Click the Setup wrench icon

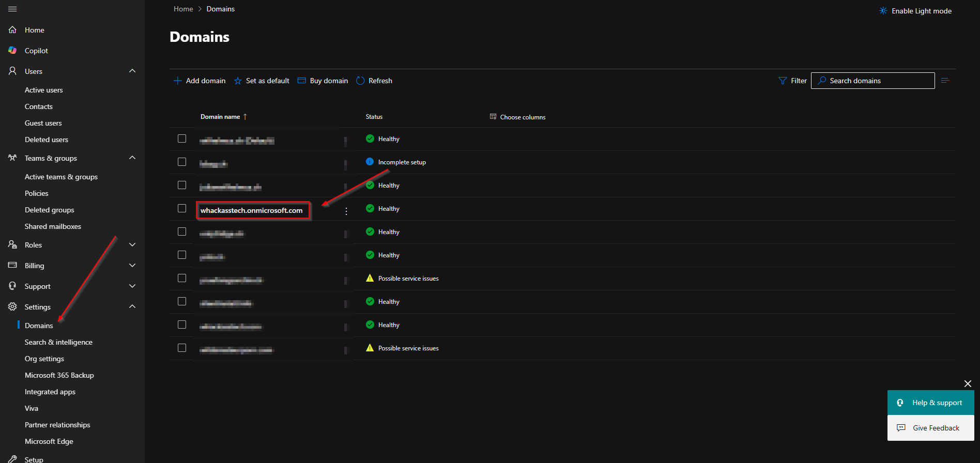pyautogui.click(x=12, y=459)
